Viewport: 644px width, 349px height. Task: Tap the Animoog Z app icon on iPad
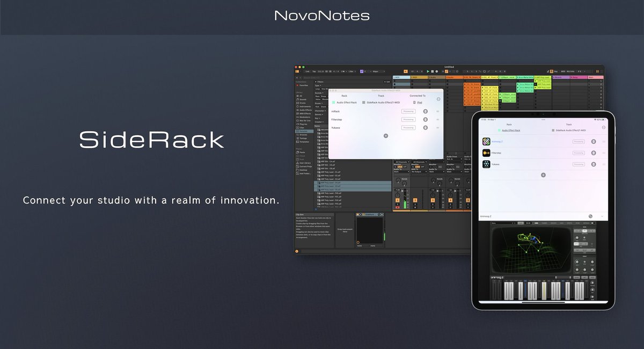tap(486, 142)
